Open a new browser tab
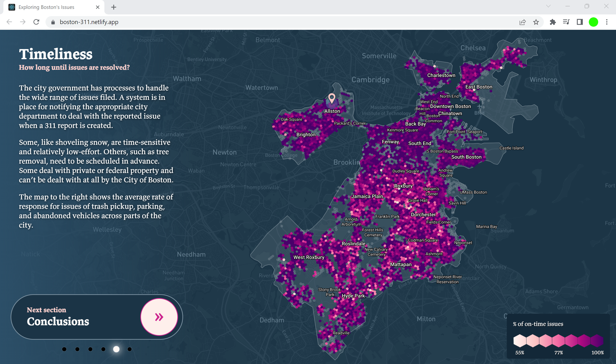 point(114,7)
